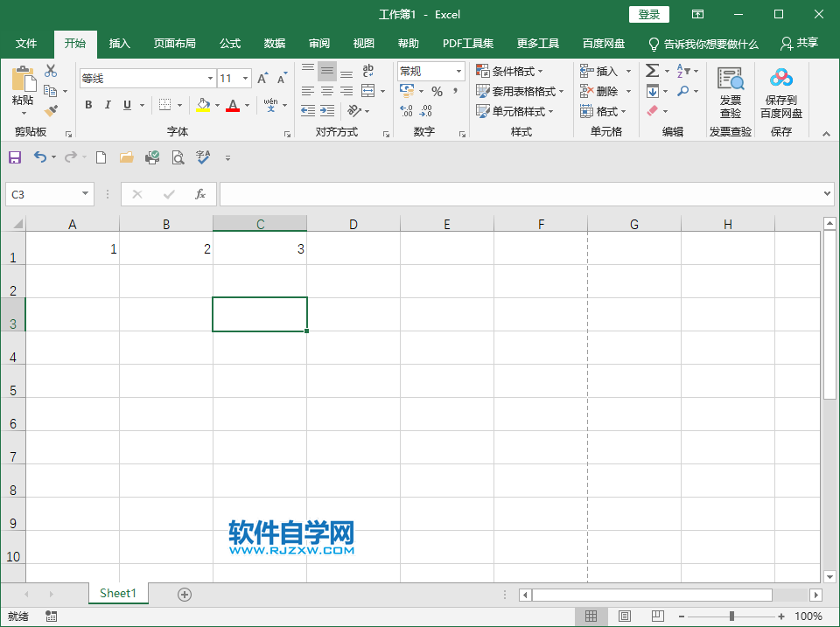Click the 登录 (Sign in) button
The width and height of the screenshot is (840, 627).
coord(649,14)
